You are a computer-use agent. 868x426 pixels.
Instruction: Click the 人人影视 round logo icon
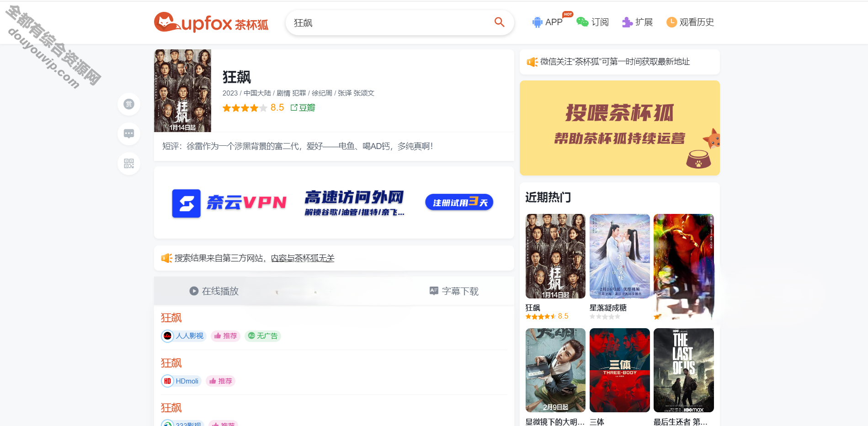(x=167, y=336)
